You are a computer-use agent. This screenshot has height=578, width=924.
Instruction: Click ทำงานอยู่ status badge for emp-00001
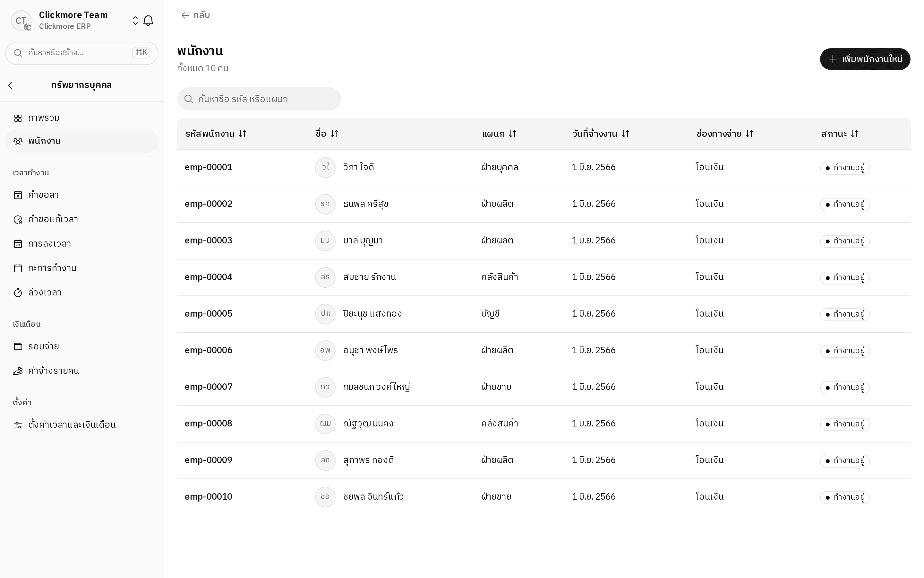click(x=845, y=168)
